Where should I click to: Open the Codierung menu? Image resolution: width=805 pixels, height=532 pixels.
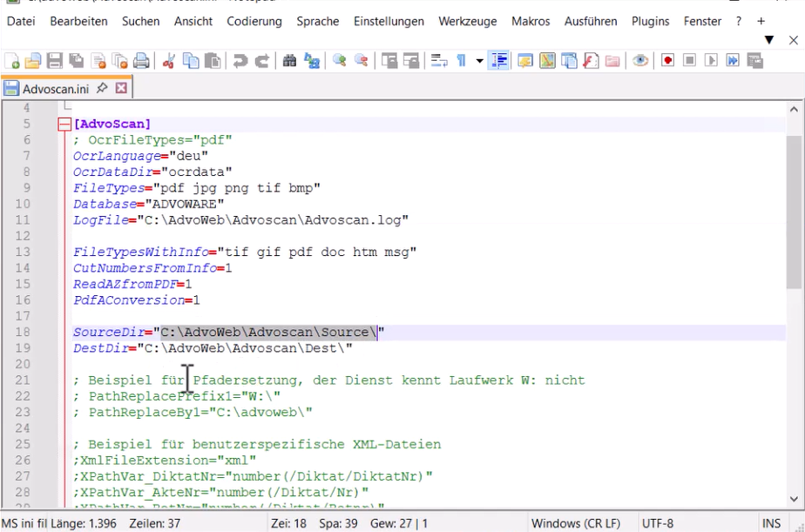click(254, 21)
